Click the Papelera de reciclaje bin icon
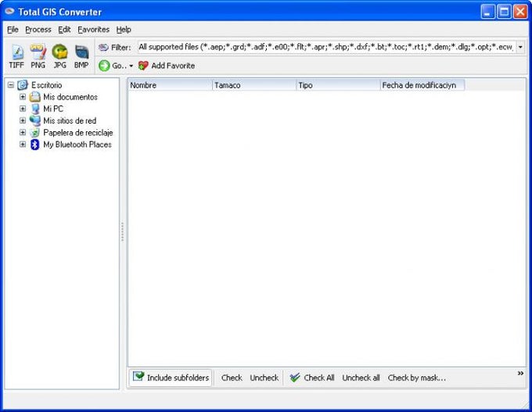The height and width of the screenshot is (412, 532). pyautogui.click(x=34, y=133)
